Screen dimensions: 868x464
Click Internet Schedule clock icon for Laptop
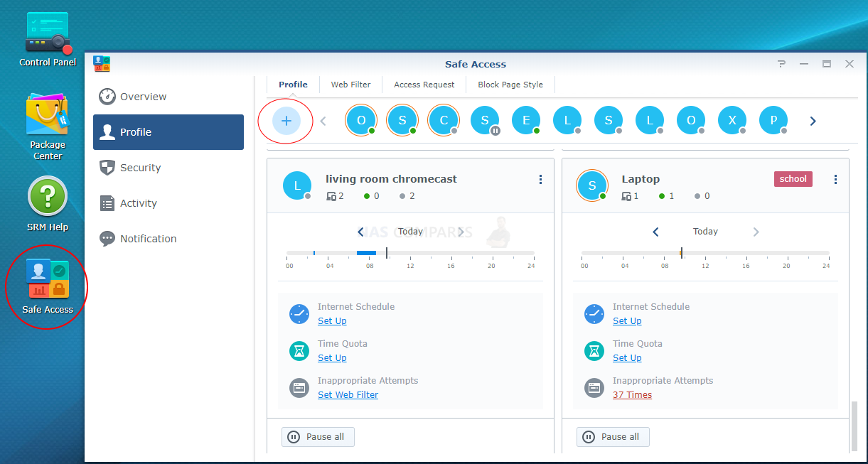tap(594, 314)
